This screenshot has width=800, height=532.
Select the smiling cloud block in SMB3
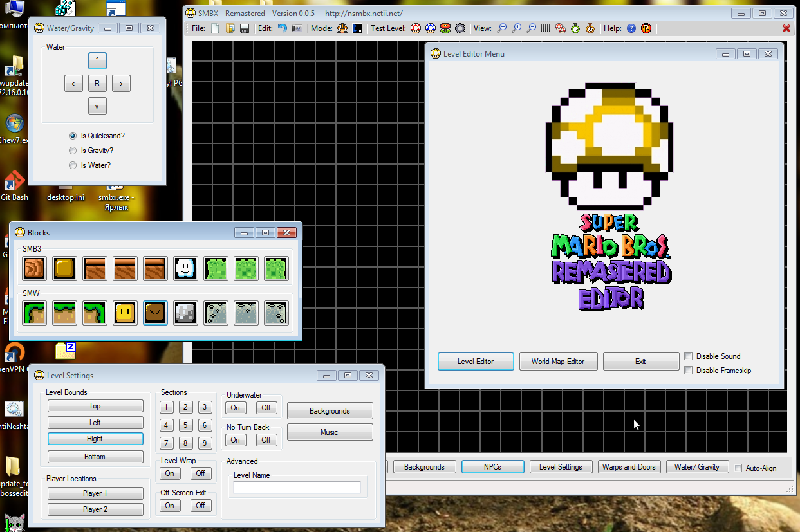coord(186,268)
